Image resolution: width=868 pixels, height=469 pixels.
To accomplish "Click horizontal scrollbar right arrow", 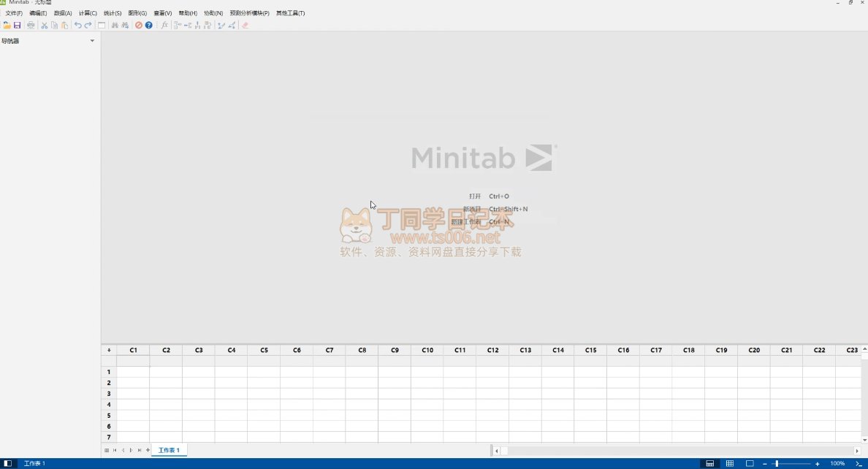I will 857,451.
